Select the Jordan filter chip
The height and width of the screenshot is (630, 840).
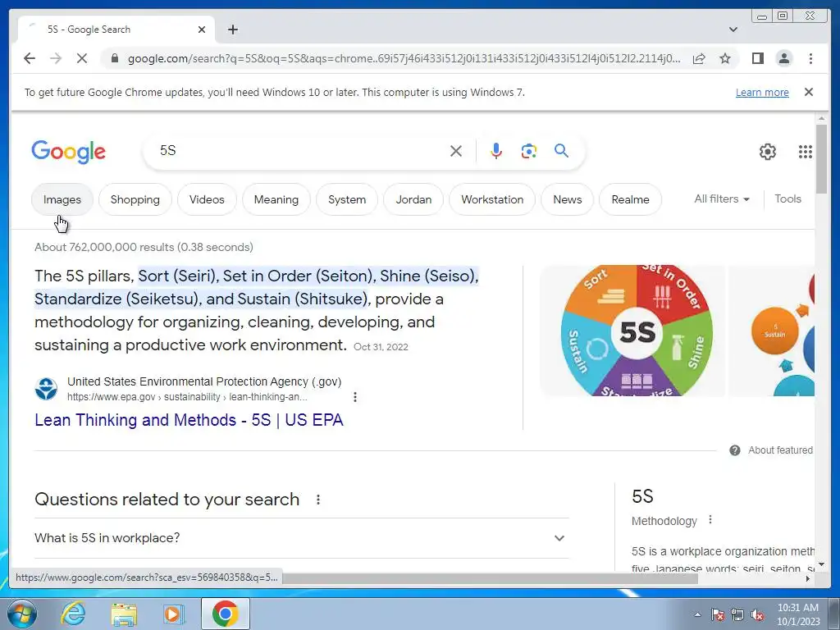[x=413, y=199]
